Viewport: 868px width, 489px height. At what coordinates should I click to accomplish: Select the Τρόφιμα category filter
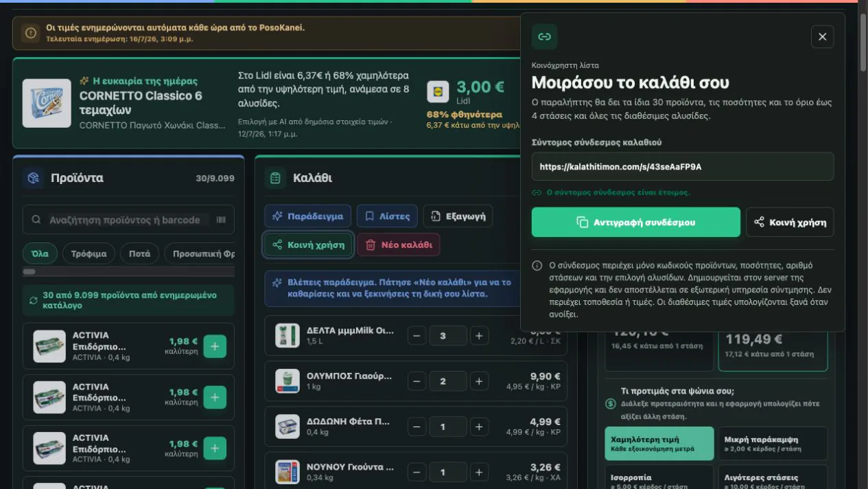point(89,253)
